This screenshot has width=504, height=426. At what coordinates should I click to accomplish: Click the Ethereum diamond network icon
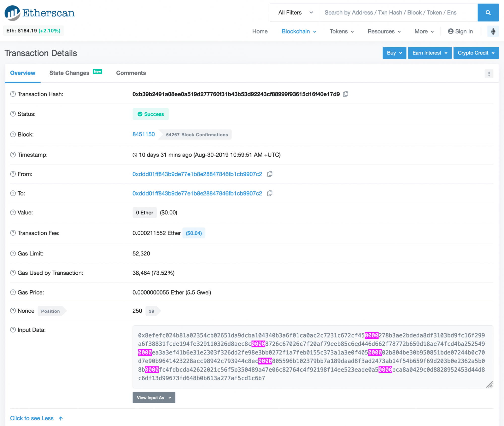pos(493,31)
